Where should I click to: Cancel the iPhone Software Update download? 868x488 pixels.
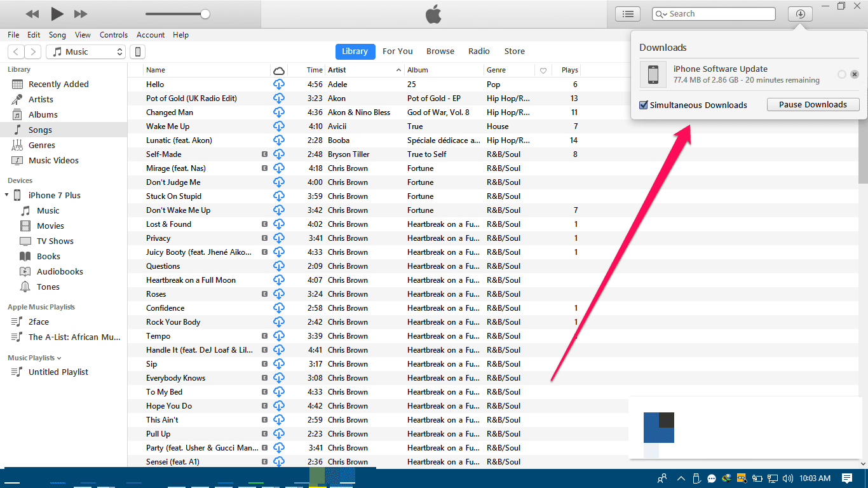coord(855,74)
